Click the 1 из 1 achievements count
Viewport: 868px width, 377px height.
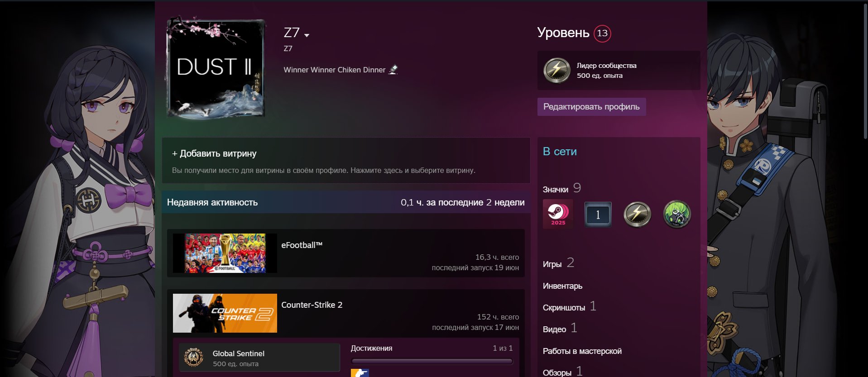coord(503,348)
